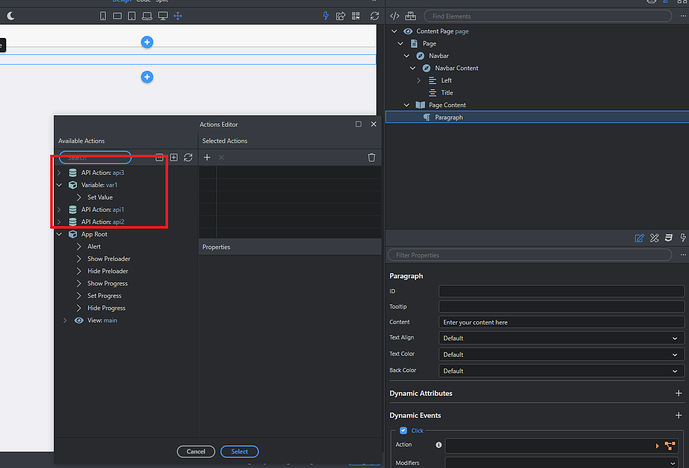
Task: Open the action flow picker icon
Action: pos(669,445)
